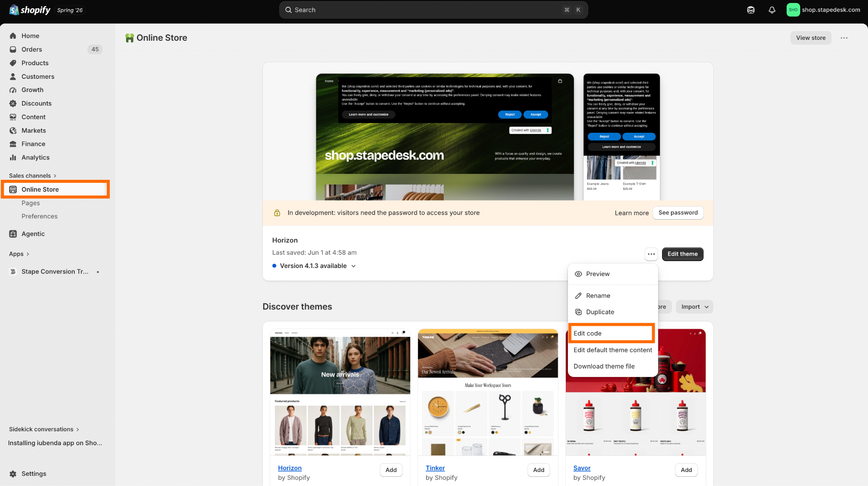Choose Edit code from the theme menu
Image resolution: width=868 pixels, height=486 pixels.
tap(612, 333)
